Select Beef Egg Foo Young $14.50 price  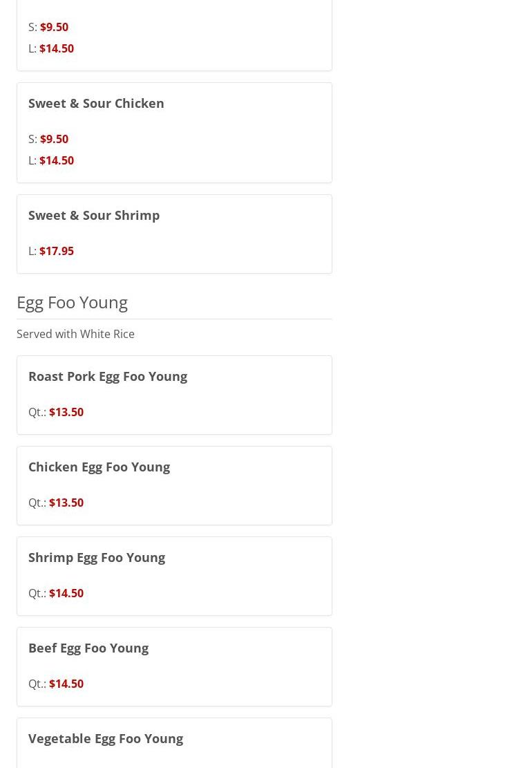coord(66,684)
